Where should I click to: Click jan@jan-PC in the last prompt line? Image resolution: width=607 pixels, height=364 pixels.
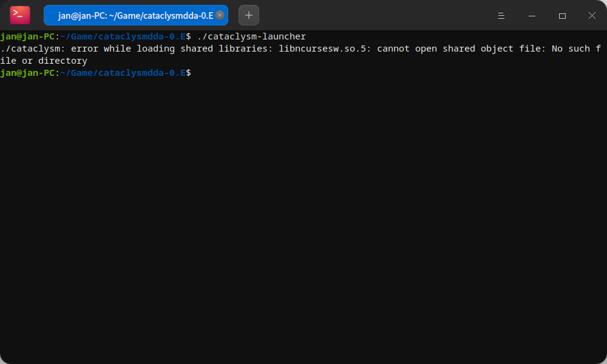click(27, 73)
